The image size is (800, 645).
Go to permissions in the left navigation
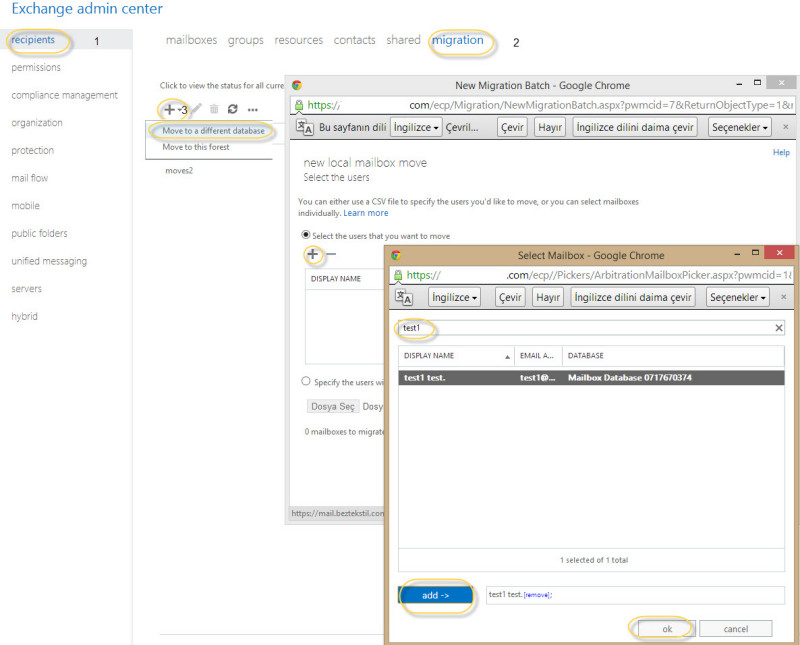point(36,67)
